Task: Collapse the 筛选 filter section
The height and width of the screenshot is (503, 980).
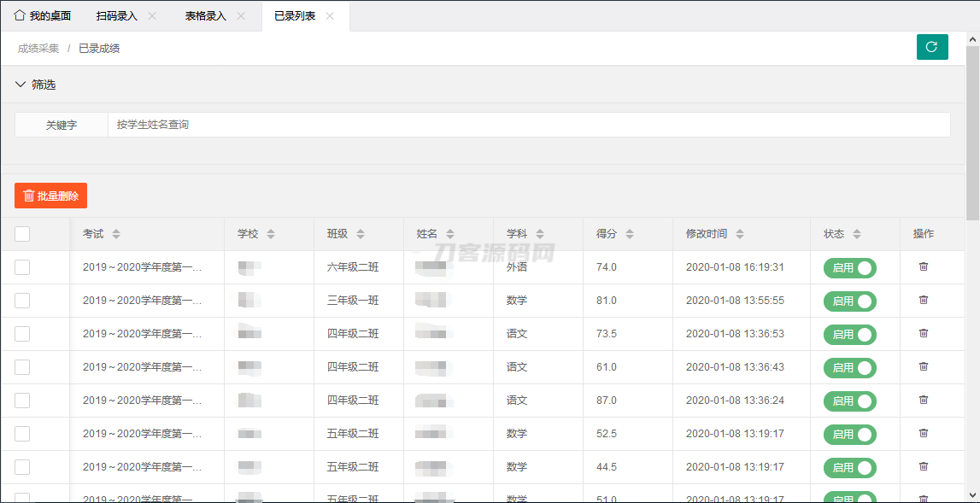Action: 21,85
